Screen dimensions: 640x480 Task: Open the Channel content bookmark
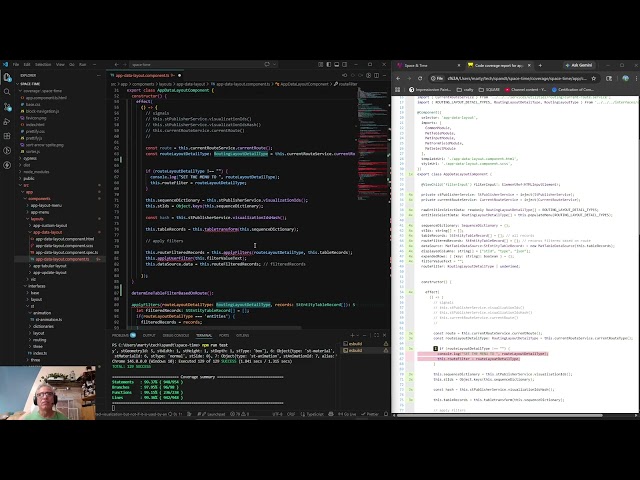[x=526, y=89]
